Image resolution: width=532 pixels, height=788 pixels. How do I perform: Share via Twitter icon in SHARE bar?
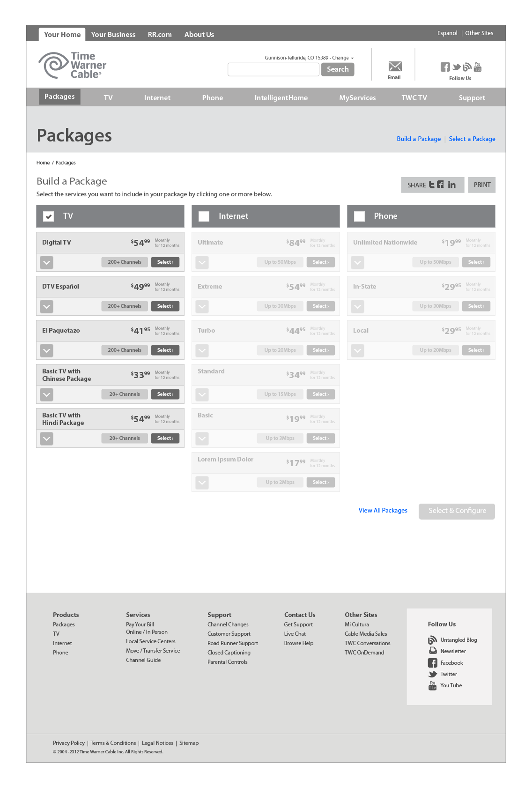click(x=432, y=185)
